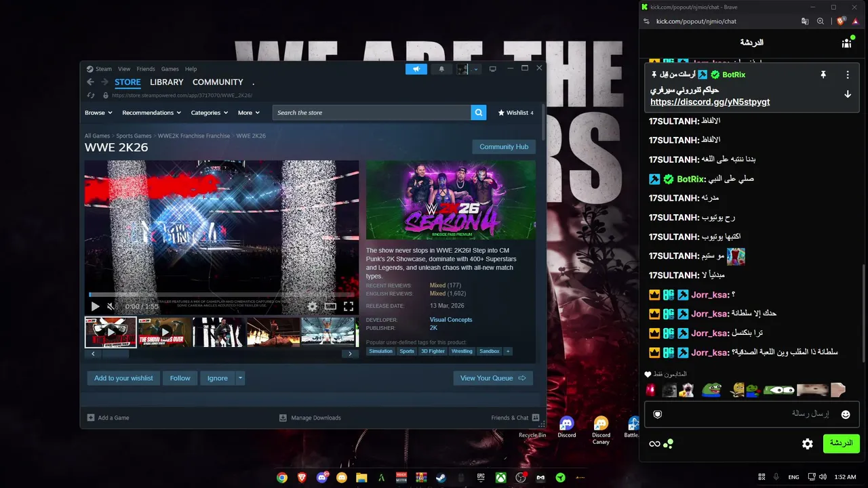Open site settings icon in Brave address bar
This screenshot has height=488, width=868.
coord(646,21)
